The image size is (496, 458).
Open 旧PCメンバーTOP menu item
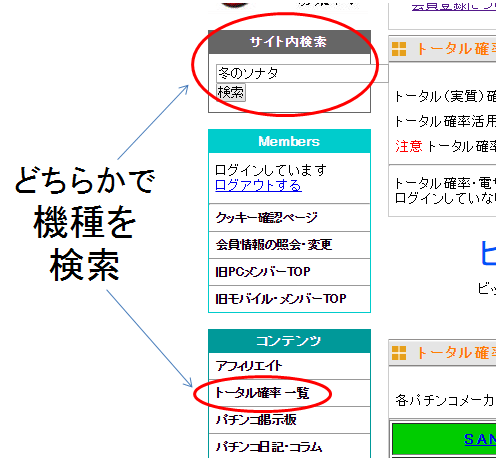289,272
